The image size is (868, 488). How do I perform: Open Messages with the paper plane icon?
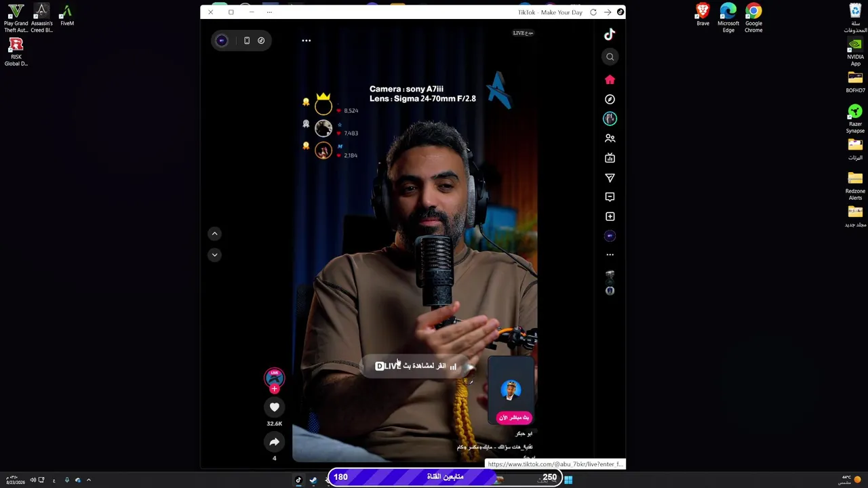(610, 178)
